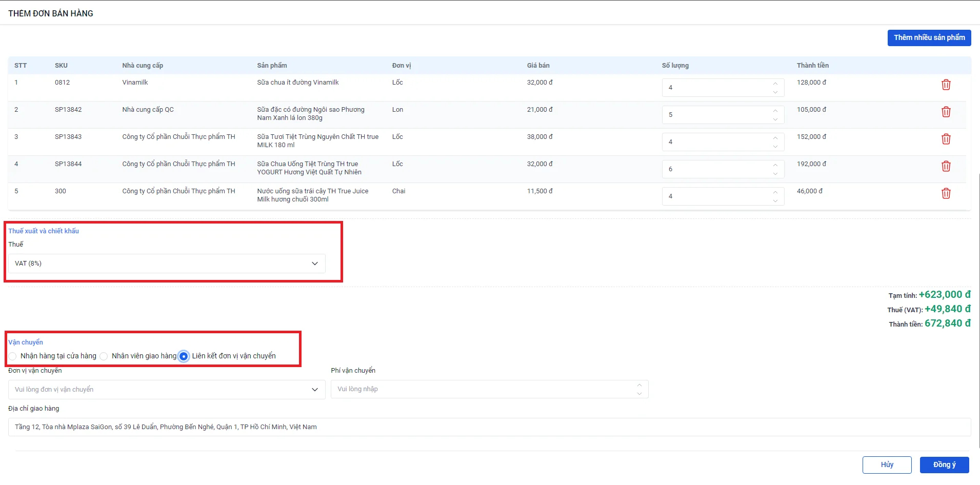Decrease quantity for SP13843 row
The image size is (980, 485).
[775, 147]
